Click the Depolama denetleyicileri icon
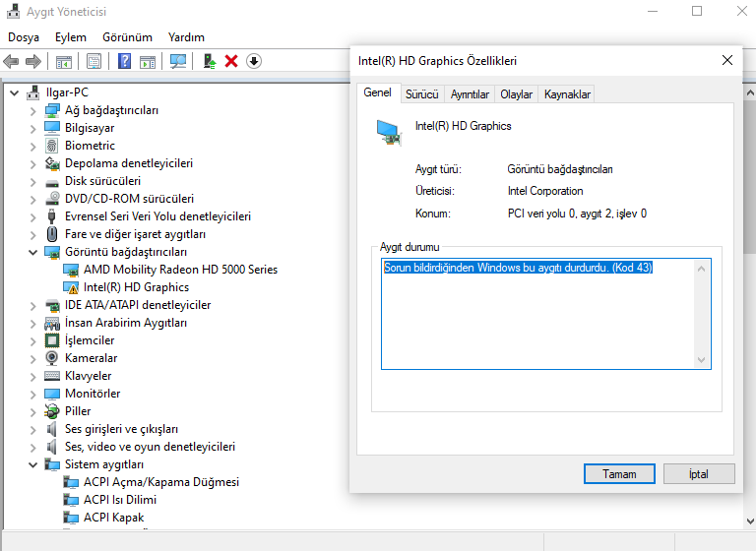Viewport: 756px width, 551px height. click(51, 163)
